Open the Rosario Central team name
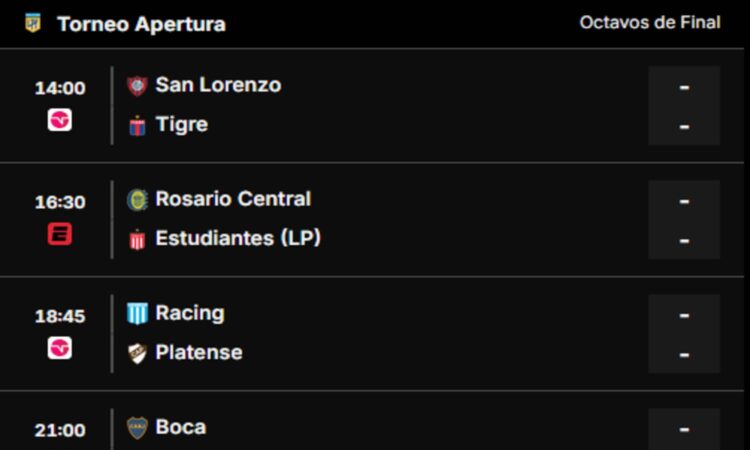 click(233, 199)
